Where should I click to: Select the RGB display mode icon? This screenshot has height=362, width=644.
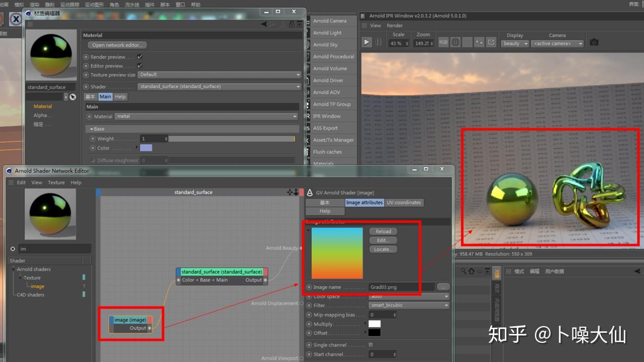[x=443, y=42]
